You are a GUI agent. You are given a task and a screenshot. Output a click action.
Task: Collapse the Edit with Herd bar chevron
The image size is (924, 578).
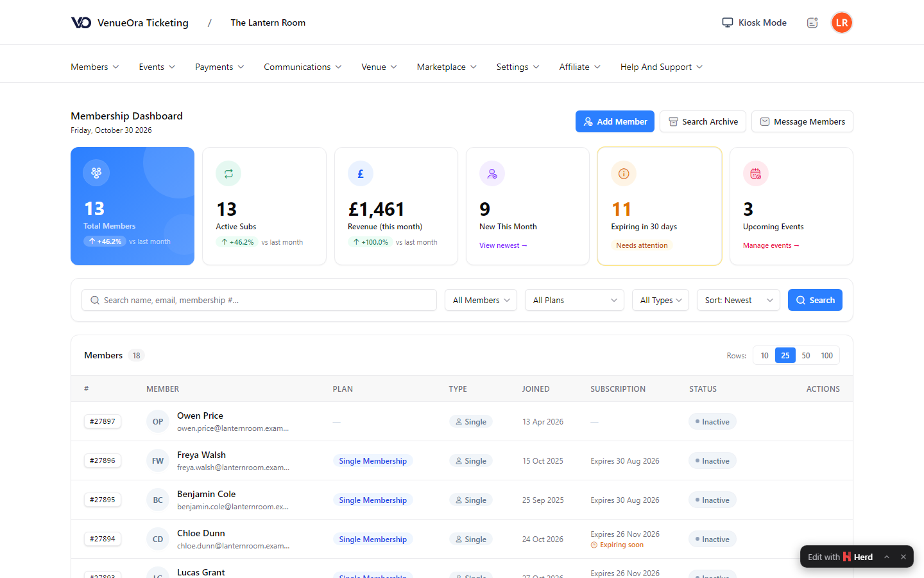(887, 557)
